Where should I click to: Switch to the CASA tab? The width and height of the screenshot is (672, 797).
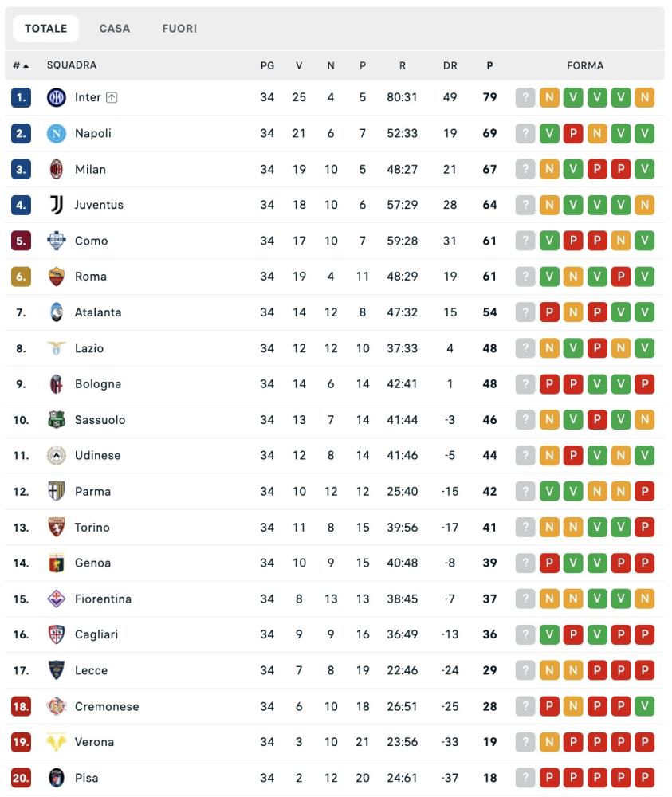(115, 29)
